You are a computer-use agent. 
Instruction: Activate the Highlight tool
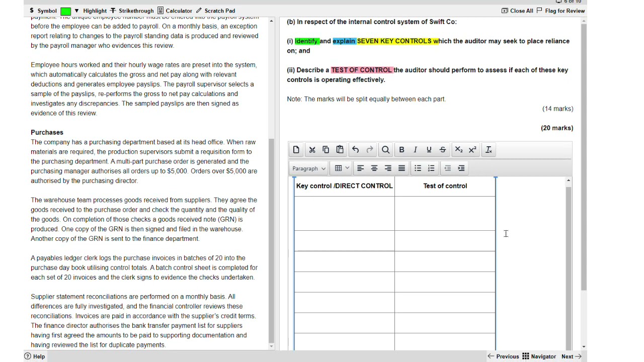click(x=95, y=11)
